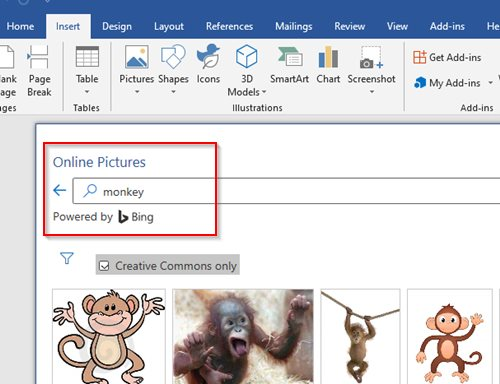This screenshot has height=384, width=500.
Task: Open the References tab
Action: (229, 26)
